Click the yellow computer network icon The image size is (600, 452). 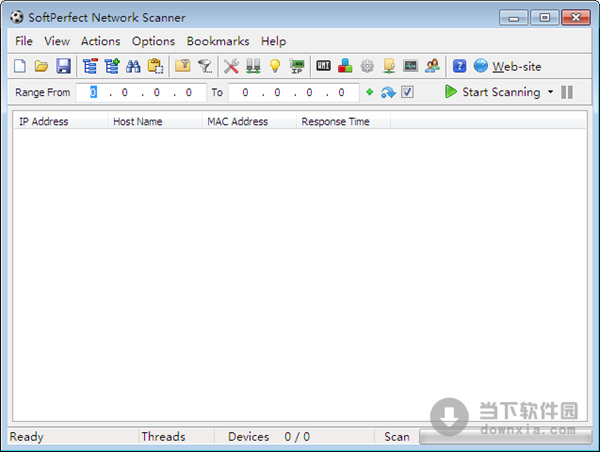389,66
